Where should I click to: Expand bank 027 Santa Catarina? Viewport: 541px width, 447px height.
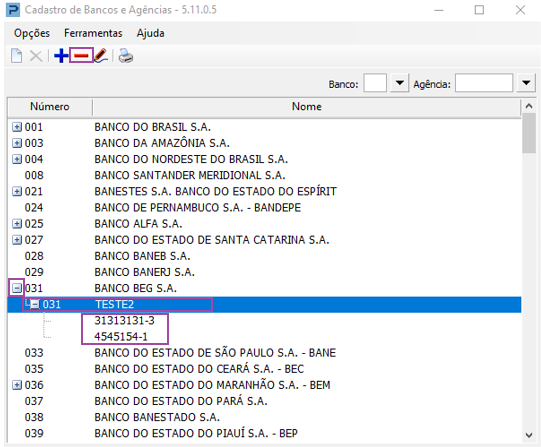[x=17, y=240]
